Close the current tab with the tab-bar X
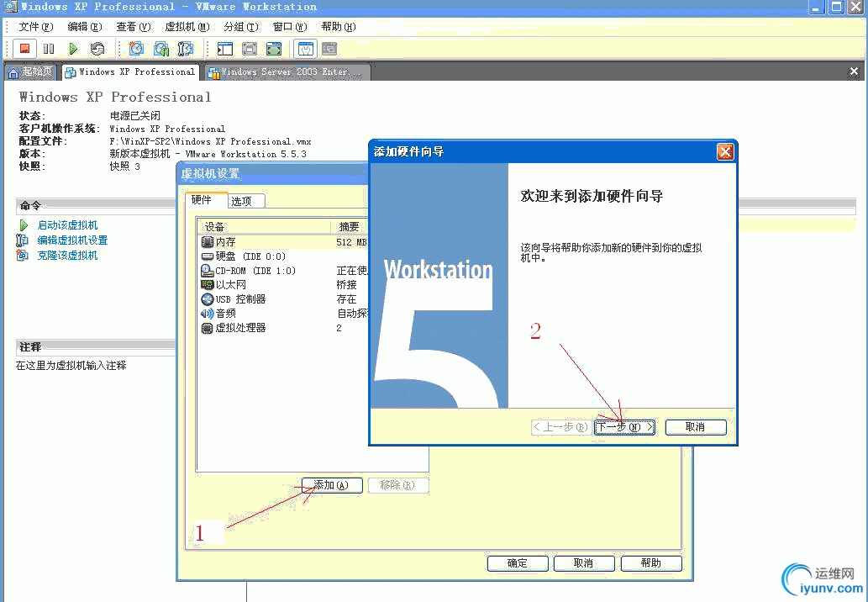 point(854,71)
